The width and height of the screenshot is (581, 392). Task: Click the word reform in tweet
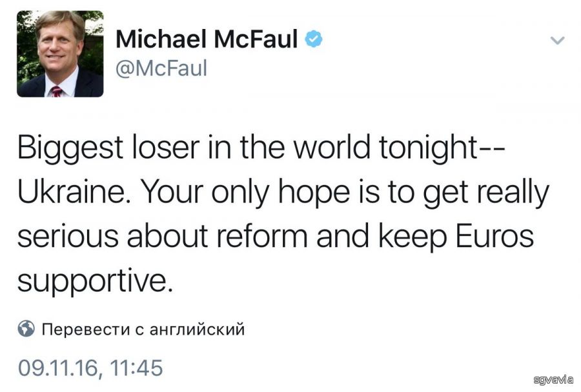tap(262, 236)
